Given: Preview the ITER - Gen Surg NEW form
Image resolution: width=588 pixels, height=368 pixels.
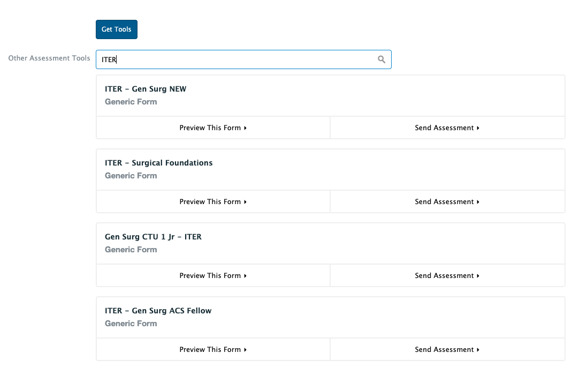Looking at the screenshot, I should coord(213,127).
